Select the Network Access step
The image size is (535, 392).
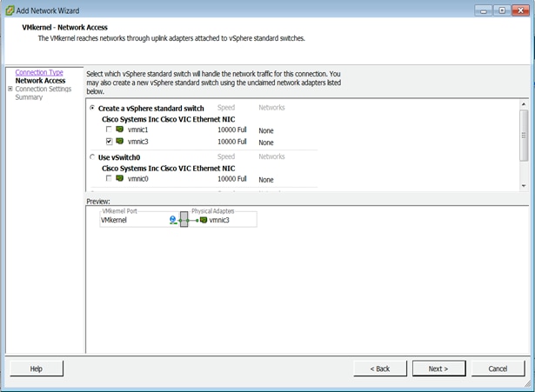[40, 81]
